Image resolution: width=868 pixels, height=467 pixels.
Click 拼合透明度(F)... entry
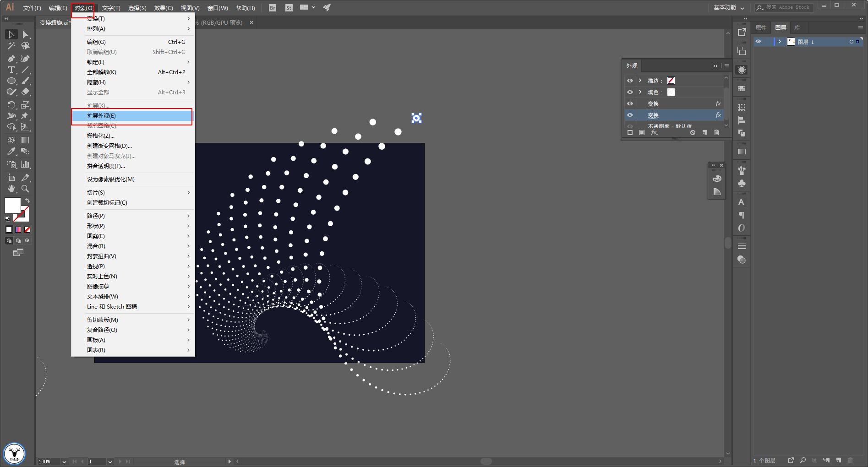[x=133, y=166]
